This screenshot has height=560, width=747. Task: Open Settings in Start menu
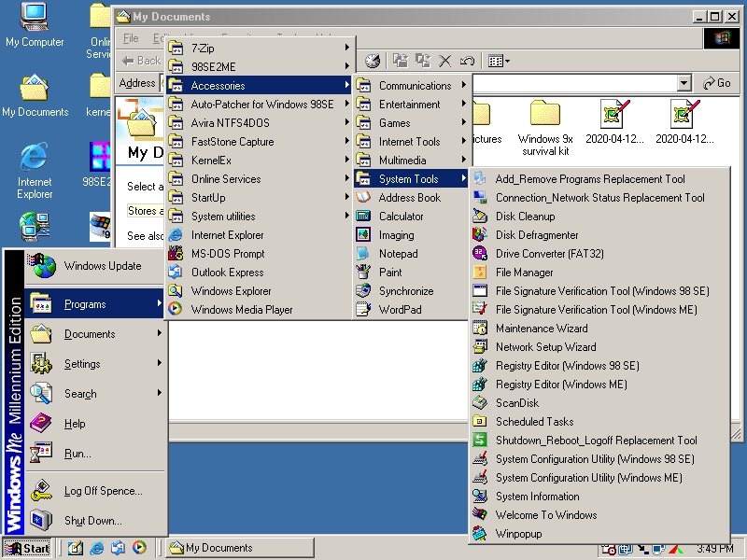tap(94, 364)
